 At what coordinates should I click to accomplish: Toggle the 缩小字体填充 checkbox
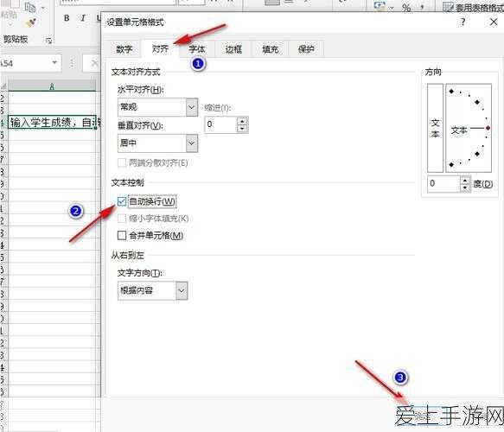point(122,219)
